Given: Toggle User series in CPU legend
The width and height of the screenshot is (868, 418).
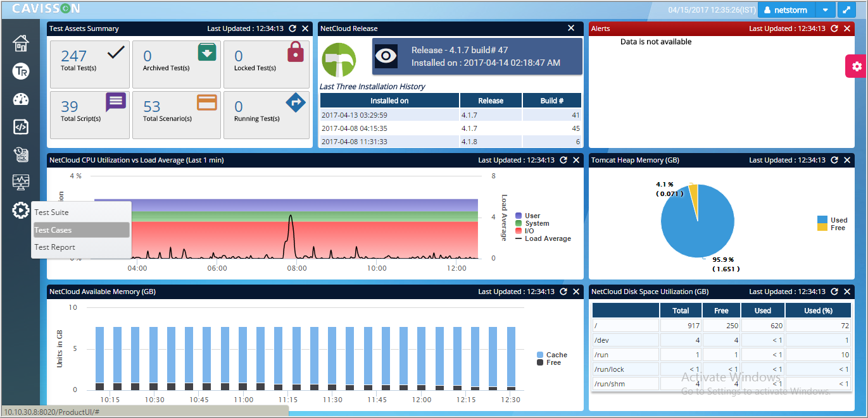Looking at the screenshot, I should [x=528, y=216].
